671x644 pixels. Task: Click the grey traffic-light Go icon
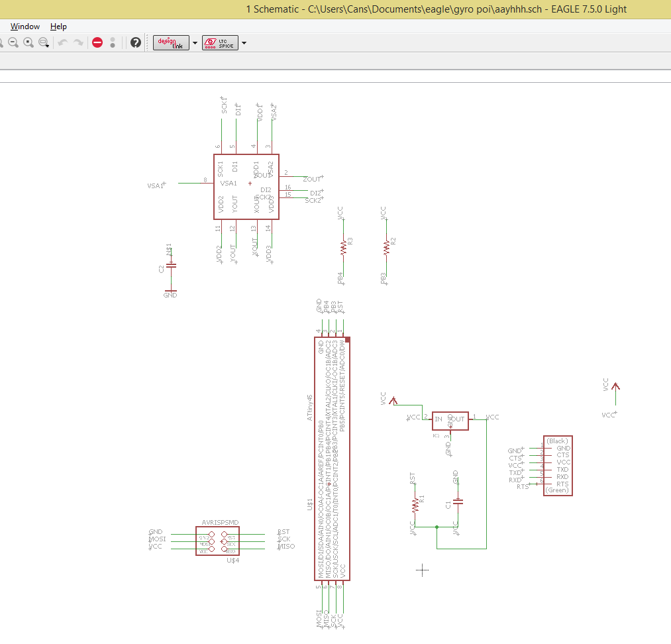[x=113, y=42]
